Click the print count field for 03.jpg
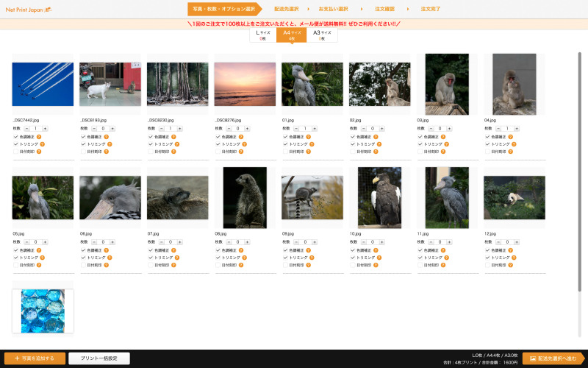Screen dimensions: 588x368 [x=440, y=129]
